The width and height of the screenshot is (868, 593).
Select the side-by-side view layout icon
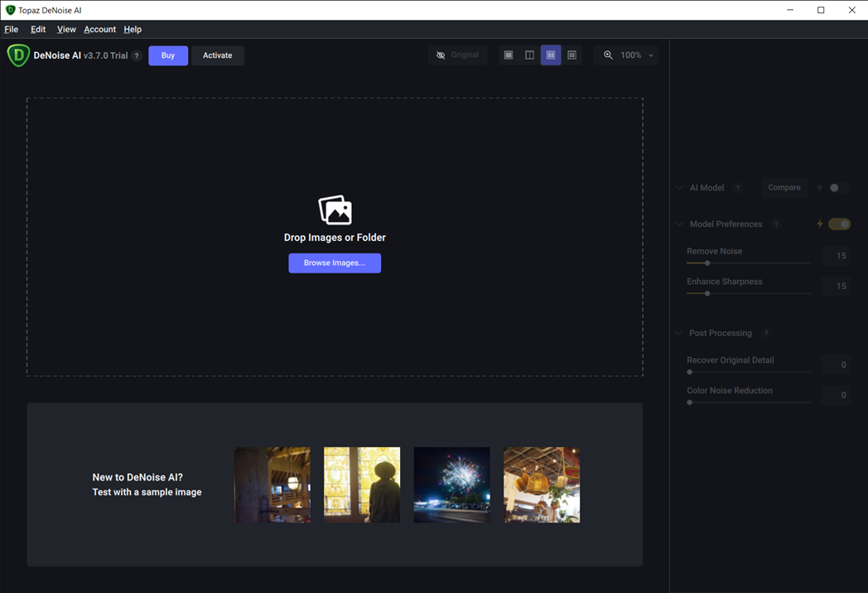(551, 55)
